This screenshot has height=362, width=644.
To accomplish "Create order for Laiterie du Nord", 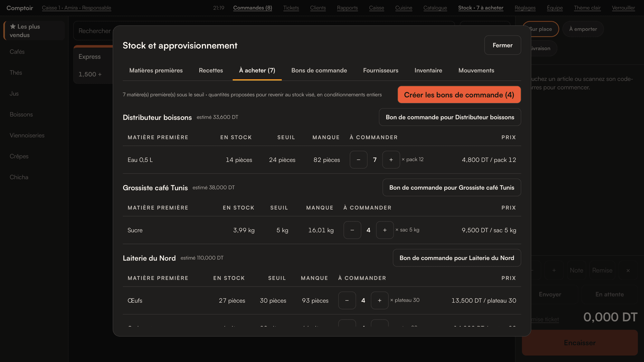I will pyautogui.click(x=457, y=258).
